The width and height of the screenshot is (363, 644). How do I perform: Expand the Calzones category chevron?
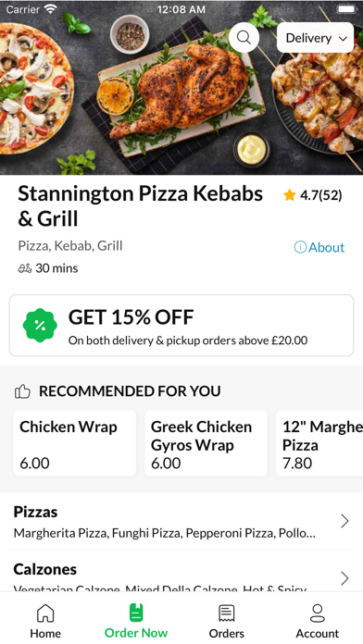pyautogui.click(x=344, y=578)
